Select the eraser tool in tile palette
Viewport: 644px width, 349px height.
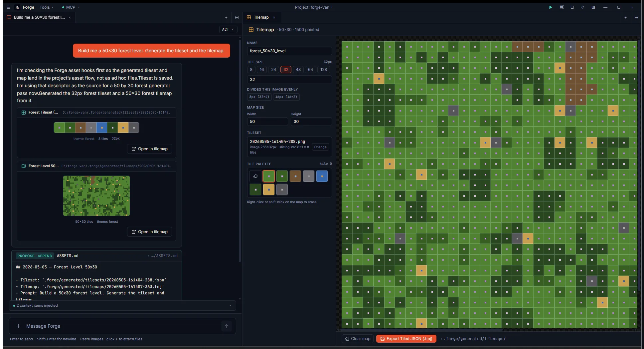[x=255, y=176]
